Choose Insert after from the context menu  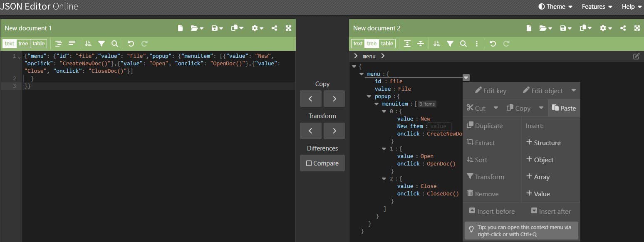click(x=551, y=211)
